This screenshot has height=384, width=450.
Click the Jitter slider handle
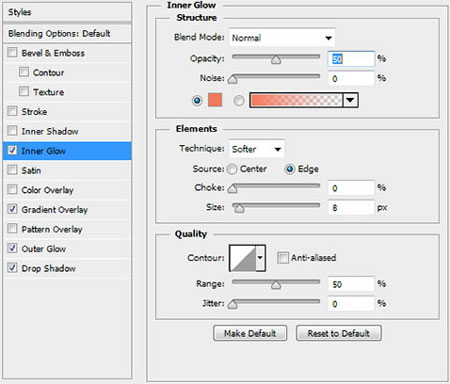click(232, 304)
